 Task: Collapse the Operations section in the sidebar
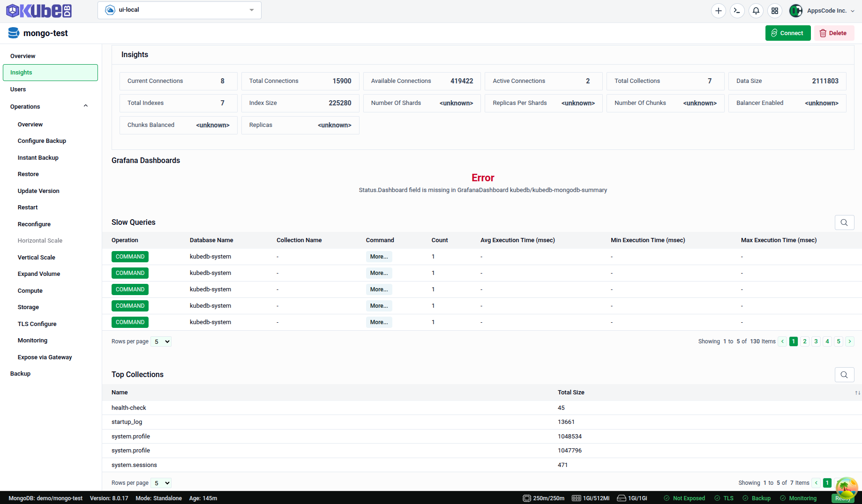85,106
